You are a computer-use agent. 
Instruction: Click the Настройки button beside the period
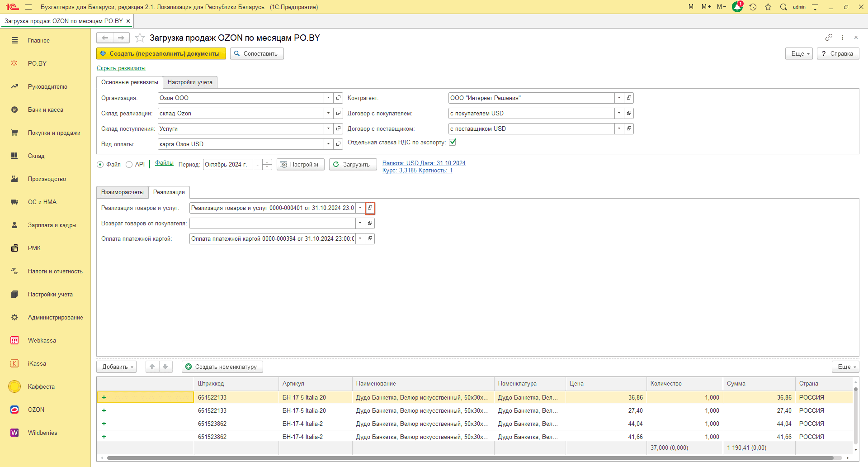tap(300, 164)
